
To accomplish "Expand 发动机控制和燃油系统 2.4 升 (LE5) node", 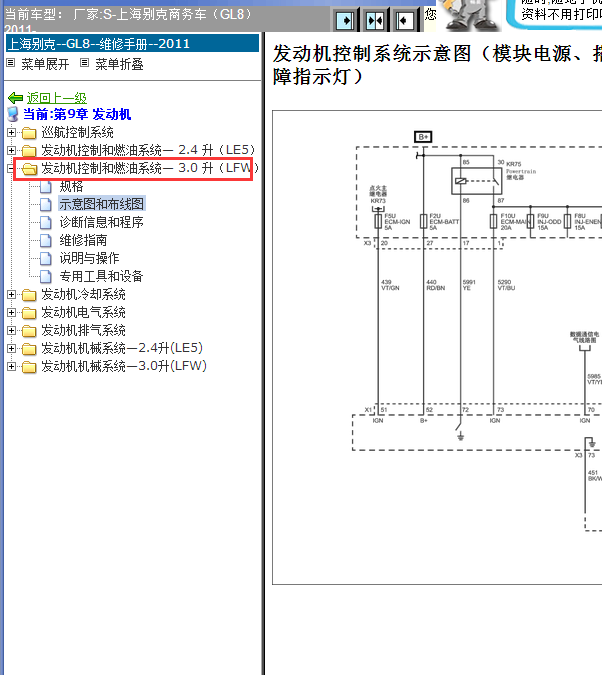I will (x=12, y=151).
